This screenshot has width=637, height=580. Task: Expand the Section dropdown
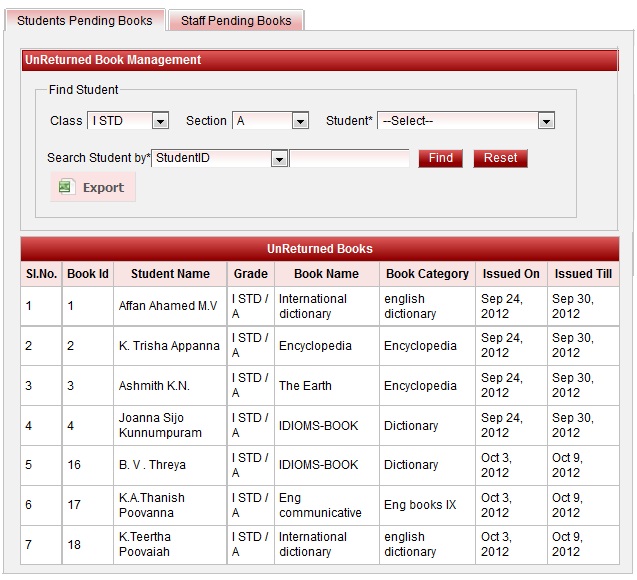pyautogui.click(x=270, y=121)
